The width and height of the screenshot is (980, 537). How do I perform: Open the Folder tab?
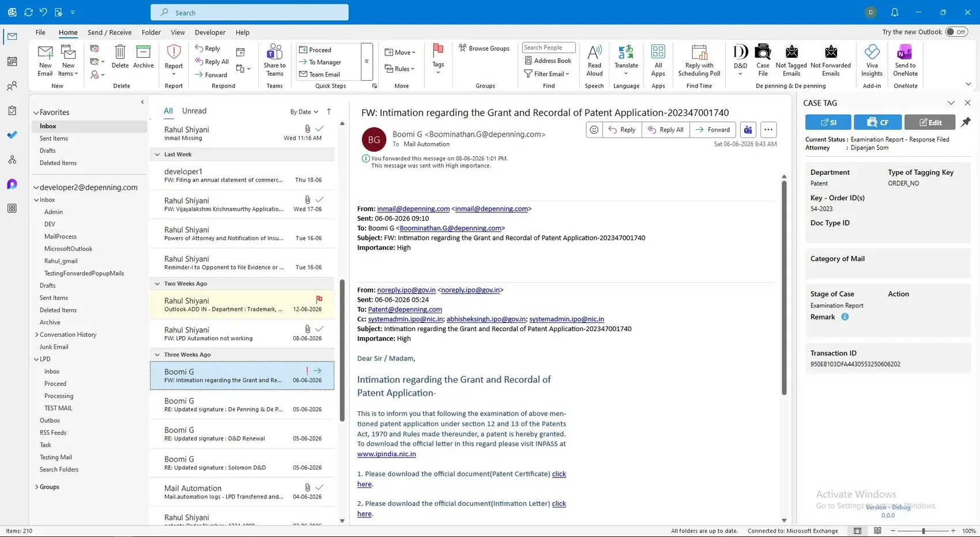click(151, 32)
